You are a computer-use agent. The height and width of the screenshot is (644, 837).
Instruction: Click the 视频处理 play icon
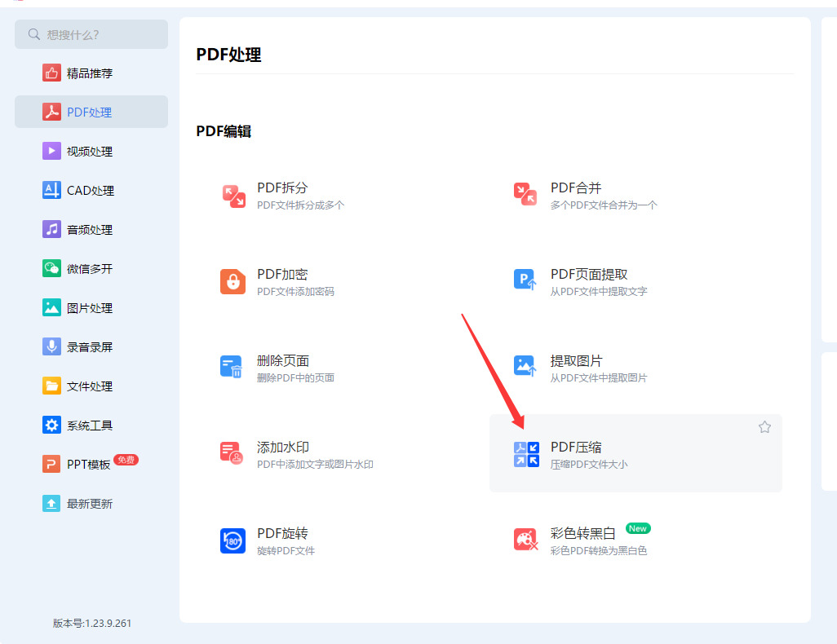(51, 151)
